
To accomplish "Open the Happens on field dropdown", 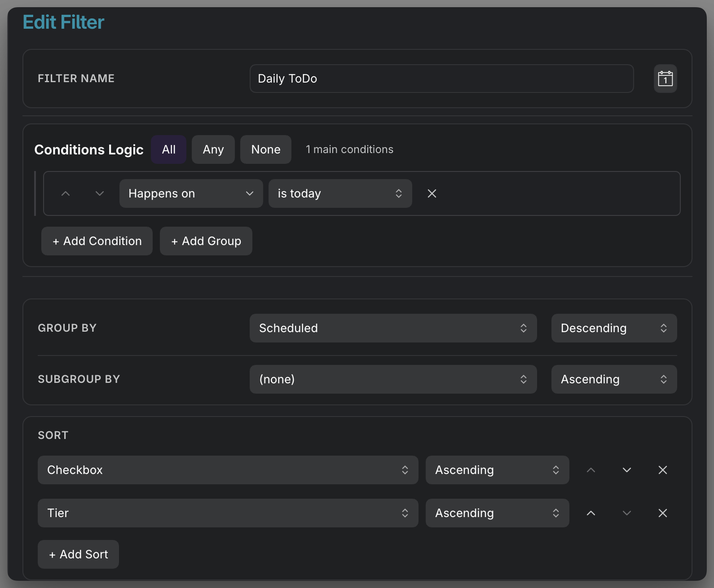I will coord(191,193).
